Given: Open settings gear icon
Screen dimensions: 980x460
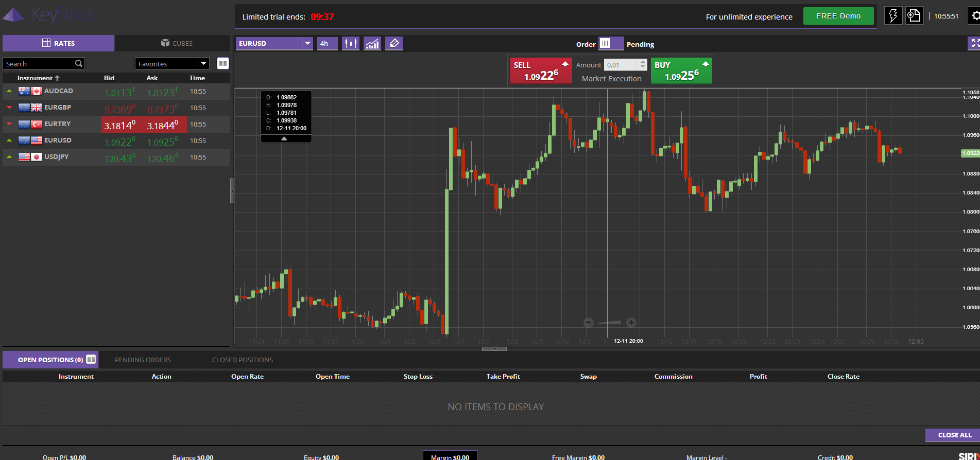Looking at the screenshot, I should pyautogui.click(x=975, y=16).
